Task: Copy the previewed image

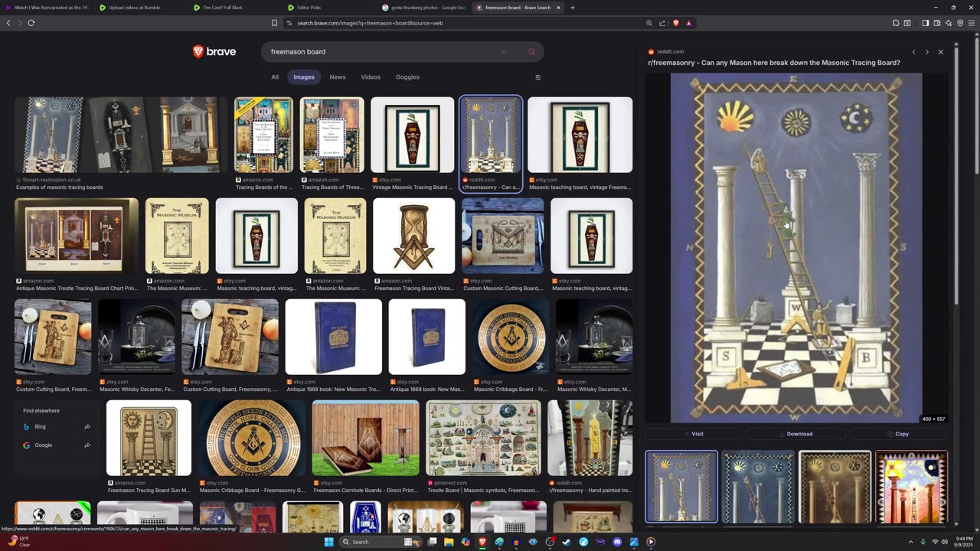Action: pos(898,434)
